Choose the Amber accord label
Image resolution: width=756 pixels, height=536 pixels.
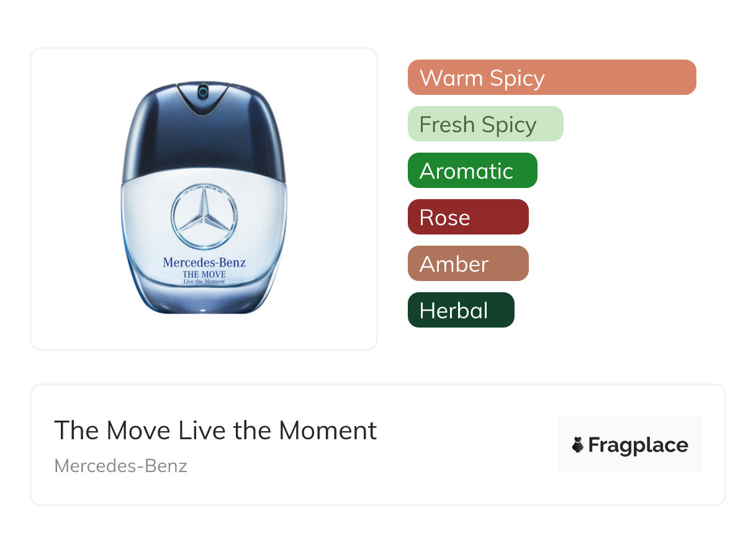[467, 264]
